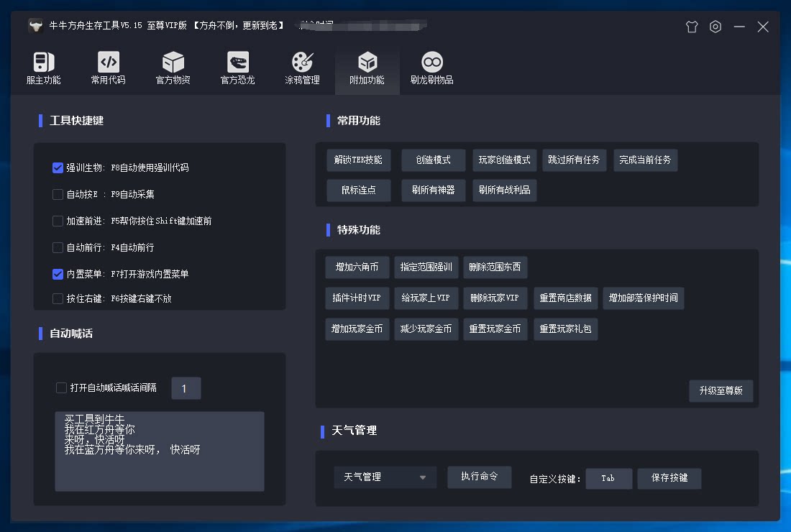Click the 保存按键 save key button
The image size is (791, 532).
(669, 478)
